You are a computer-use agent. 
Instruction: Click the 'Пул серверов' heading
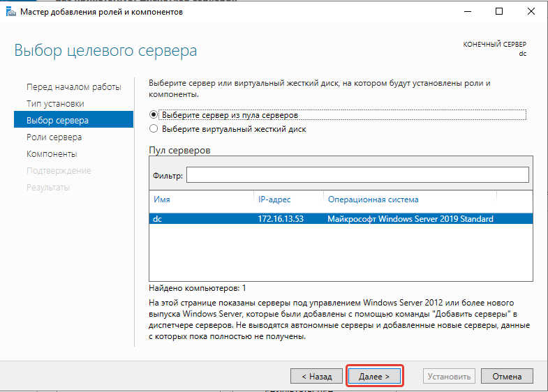(179, 150)
